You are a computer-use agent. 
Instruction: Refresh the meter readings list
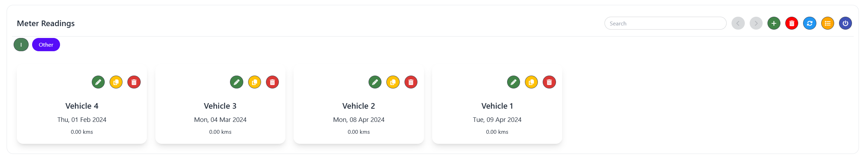(x=809, y=23)
